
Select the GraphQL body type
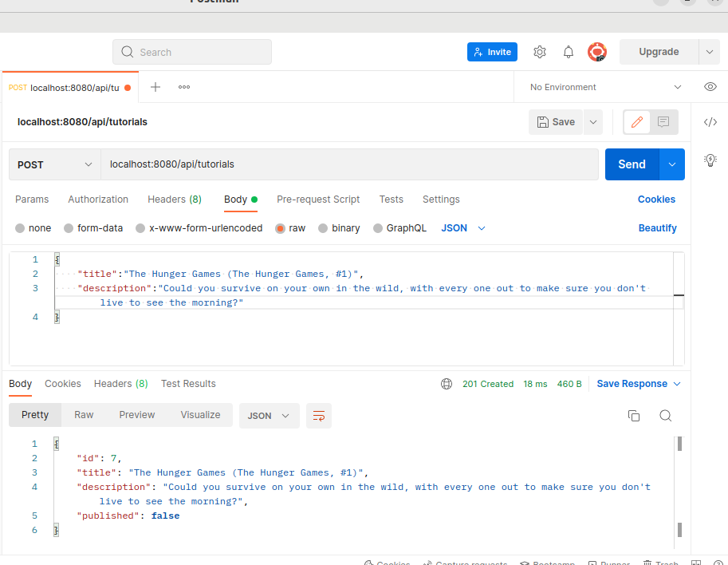399,228
